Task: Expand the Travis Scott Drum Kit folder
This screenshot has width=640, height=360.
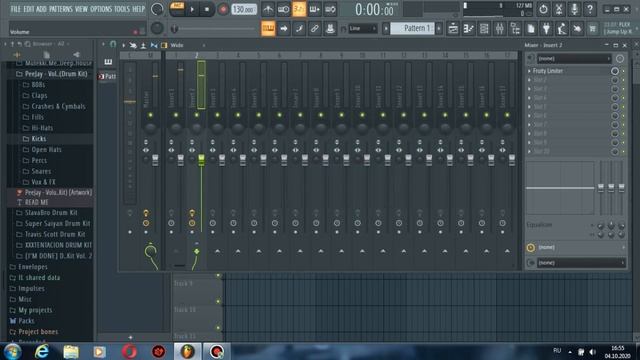Action: [55, 234]
